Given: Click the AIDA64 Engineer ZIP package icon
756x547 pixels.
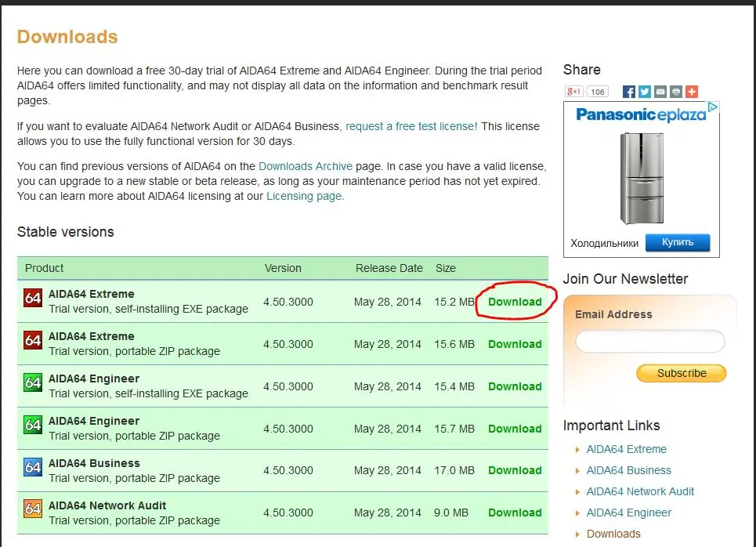Looking at the screenshot, I should 33,425.
